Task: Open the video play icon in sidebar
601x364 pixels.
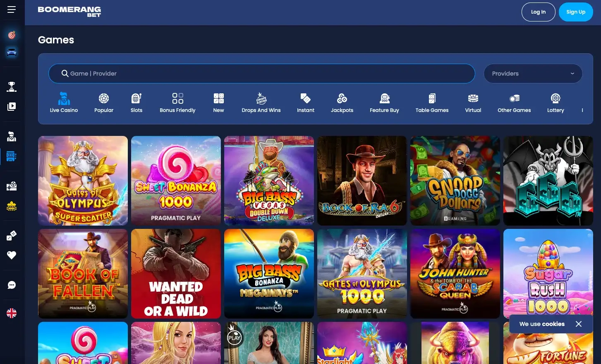Action: tap(12, 107)
